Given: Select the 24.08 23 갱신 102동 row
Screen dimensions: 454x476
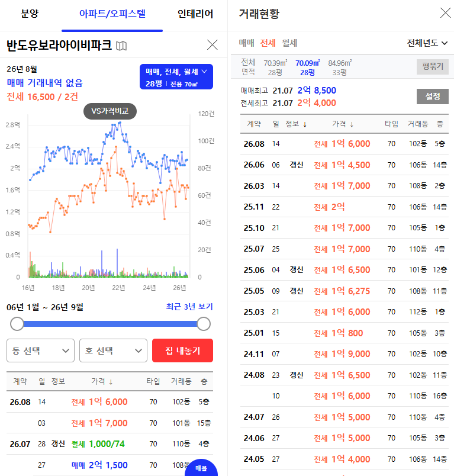Looking at the screenshot, I should click(x=344, y=375).
